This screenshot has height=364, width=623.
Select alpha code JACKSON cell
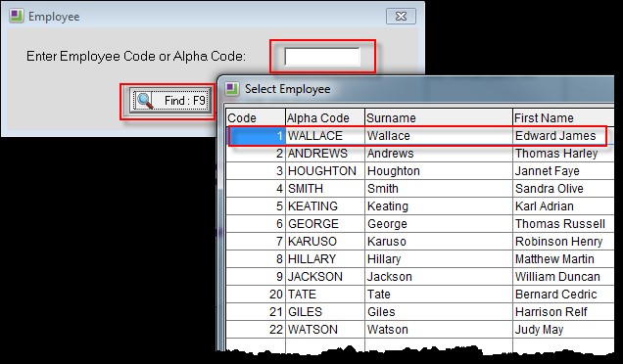[325, 277]
